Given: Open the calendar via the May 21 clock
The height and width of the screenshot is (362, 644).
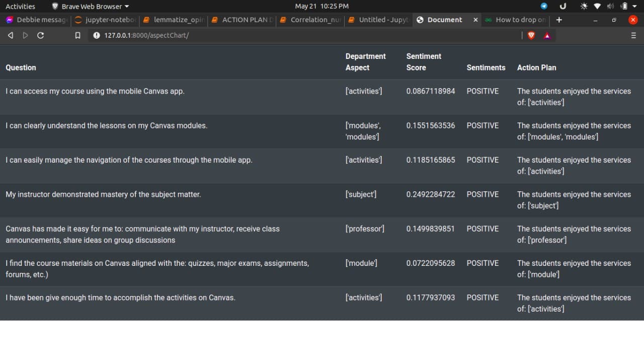Looking at the screenshot, I should (321, 6).
